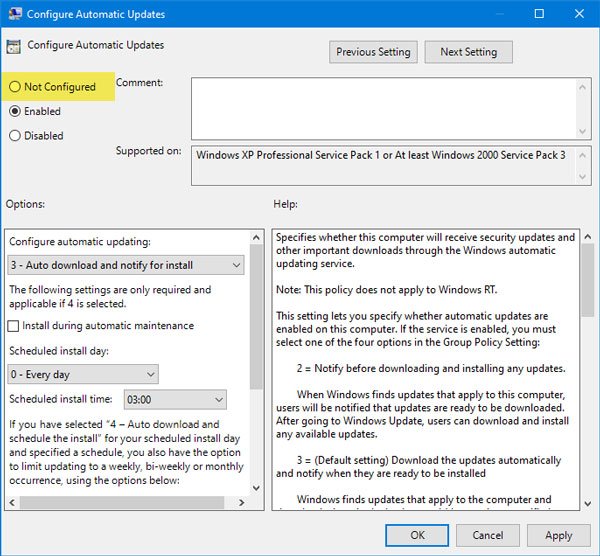Click the Apply button

558,535
